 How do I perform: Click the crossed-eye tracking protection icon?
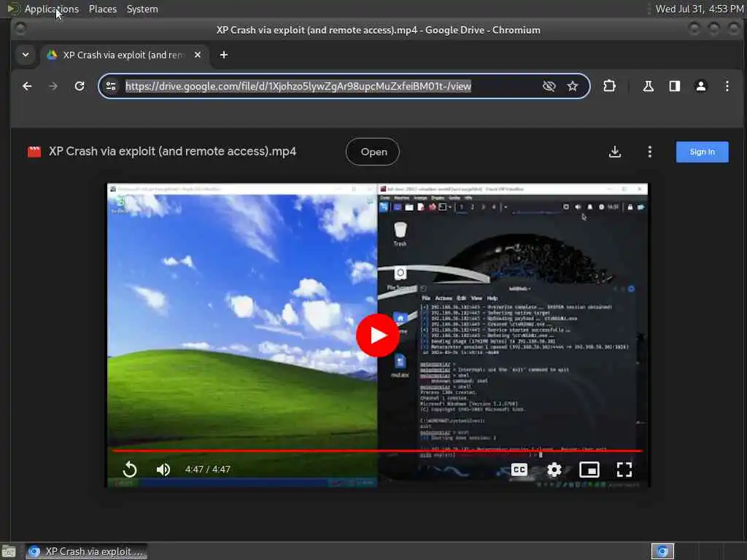[549, 86]
